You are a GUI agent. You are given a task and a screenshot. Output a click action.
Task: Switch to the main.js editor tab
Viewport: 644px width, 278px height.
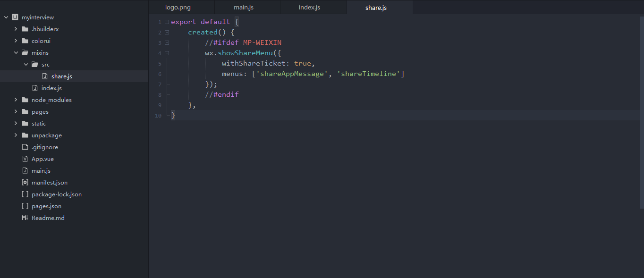[247, 7]
